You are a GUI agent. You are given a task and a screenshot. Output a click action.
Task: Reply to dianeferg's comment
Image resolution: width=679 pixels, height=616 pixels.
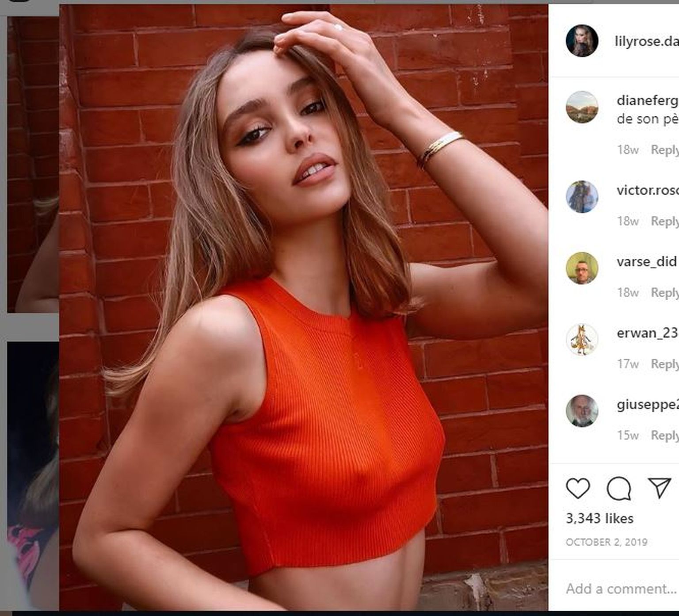click(x=664, y=150)
